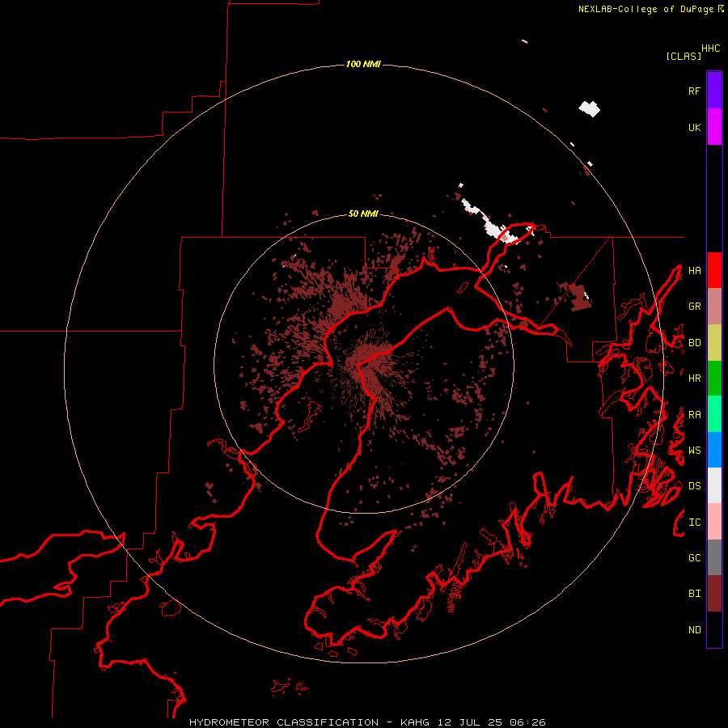
Task: Click the 12 JUL 25 date text
Action: pyautogui.click(x=472, y=722)
